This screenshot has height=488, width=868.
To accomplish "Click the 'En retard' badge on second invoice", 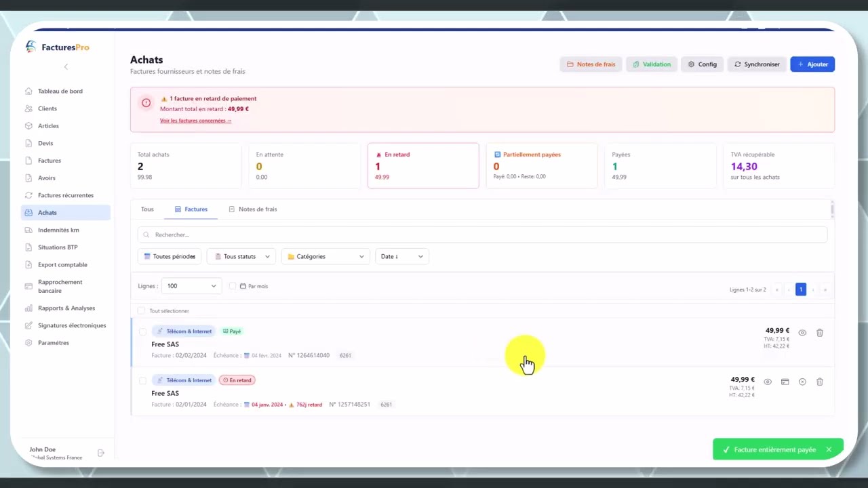I will pos(237,380).
